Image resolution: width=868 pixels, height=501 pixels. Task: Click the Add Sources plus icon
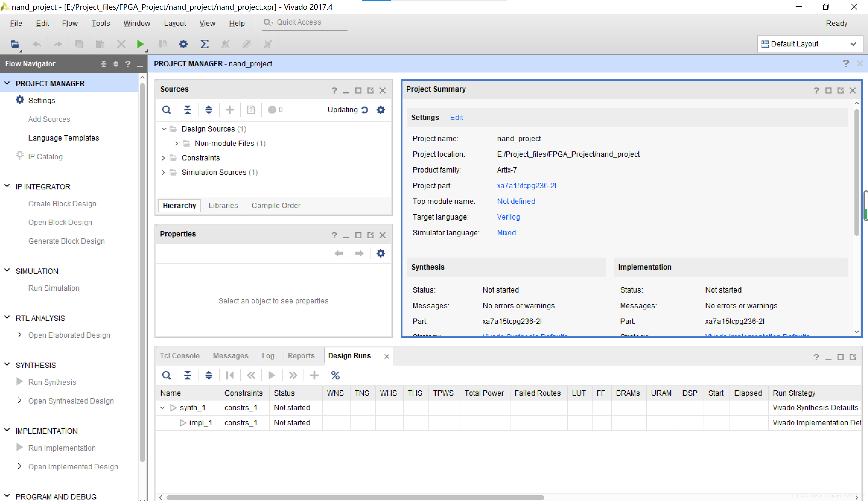230,109
